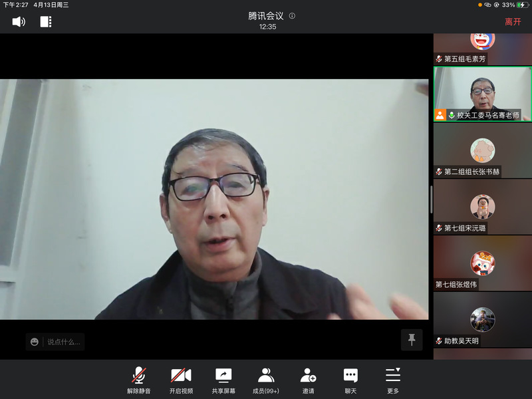Switch the video layout view icon
Viewport: 532px width, 399px height.
tap(45, 22)
